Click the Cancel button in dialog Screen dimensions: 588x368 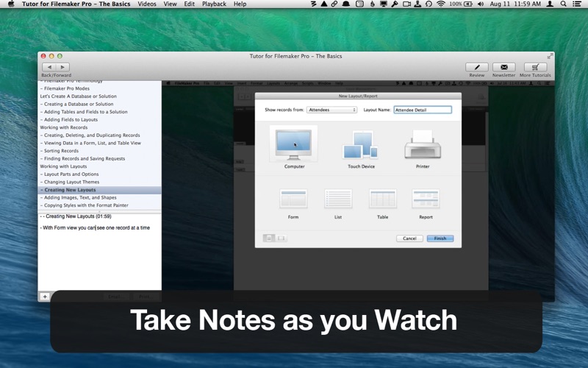pyautogui.click(x=409, y=238)
